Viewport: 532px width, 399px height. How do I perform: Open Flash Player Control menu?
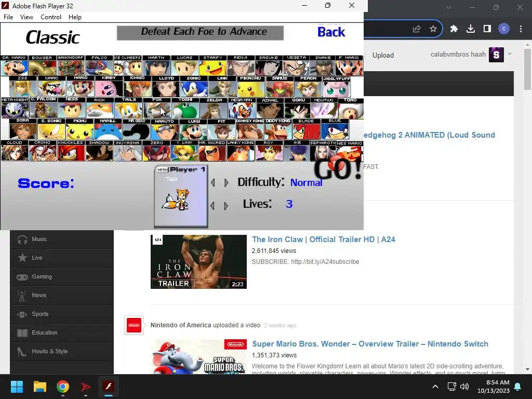(x=51, y=17)
